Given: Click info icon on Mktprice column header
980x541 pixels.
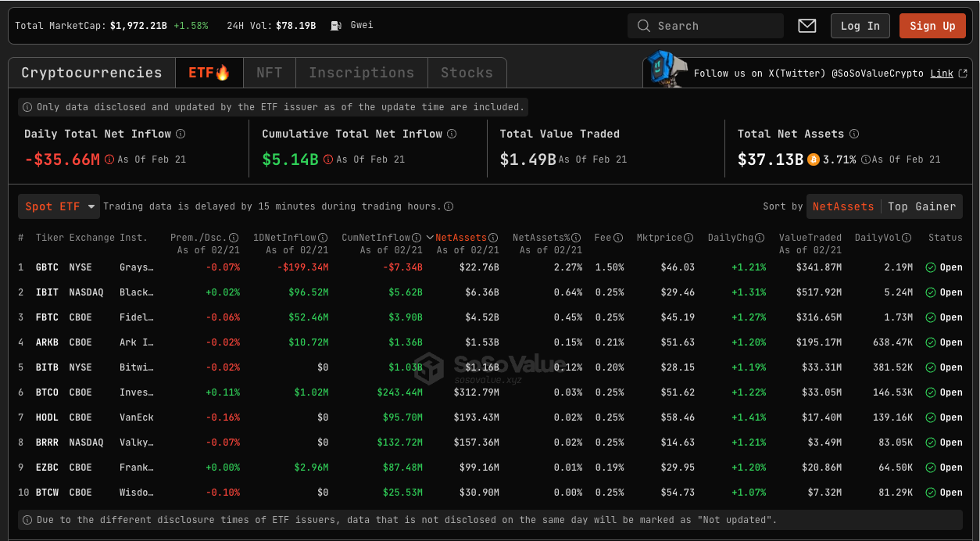Looking at the screenshot, I should [x=689, y=238].
